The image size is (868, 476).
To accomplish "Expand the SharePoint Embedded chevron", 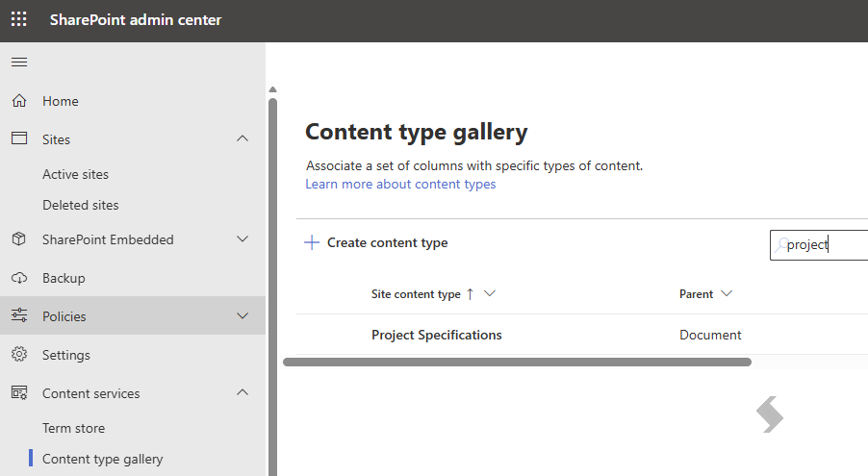I will 243,239.
